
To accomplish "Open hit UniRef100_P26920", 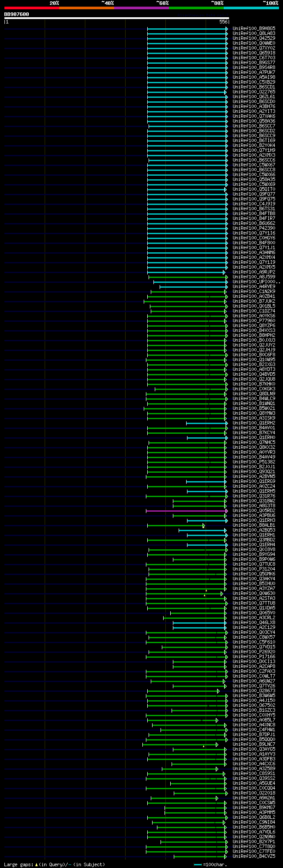I will tap(254, 652).
